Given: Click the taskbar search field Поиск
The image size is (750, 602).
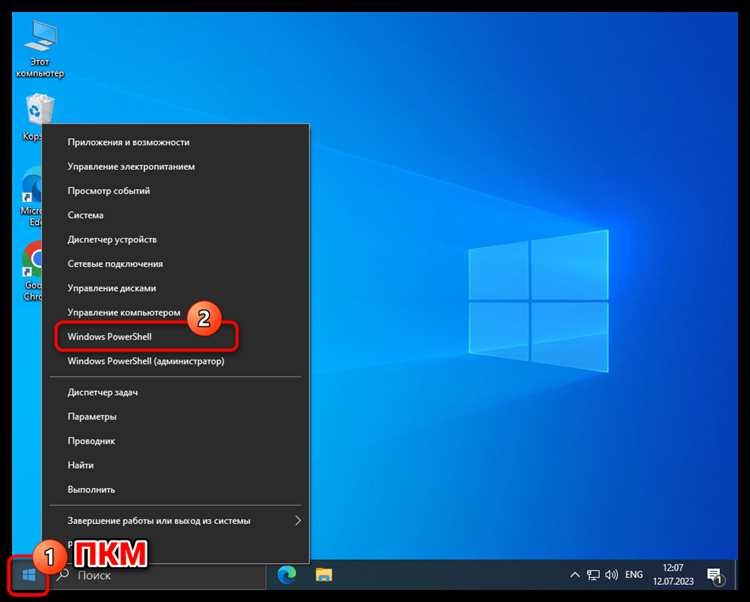Looking at the screenshot, I should tap(158, 575).
